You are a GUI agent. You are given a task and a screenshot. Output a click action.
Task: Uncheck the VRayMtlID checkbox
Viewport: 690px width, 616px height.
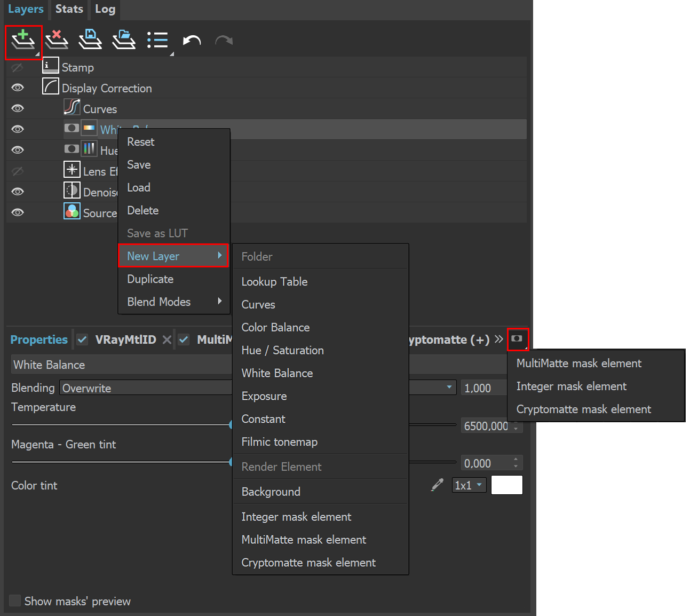[x=82, y=339]
